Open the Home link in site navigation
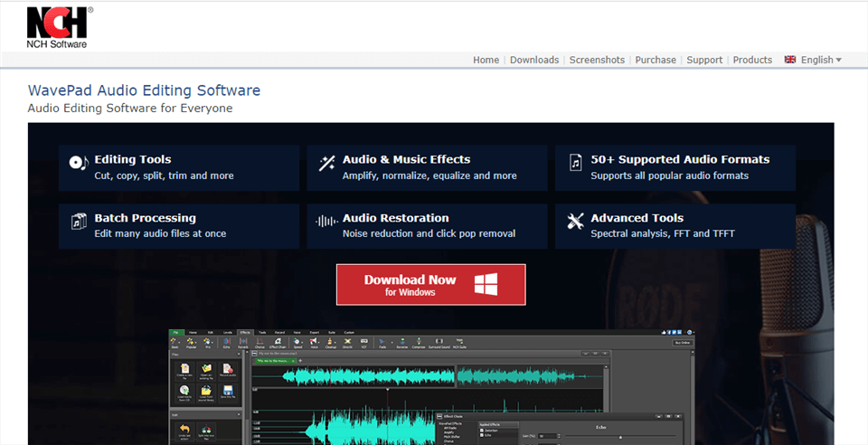This screenshot has width=868, height=445. (x=486, y=60)
